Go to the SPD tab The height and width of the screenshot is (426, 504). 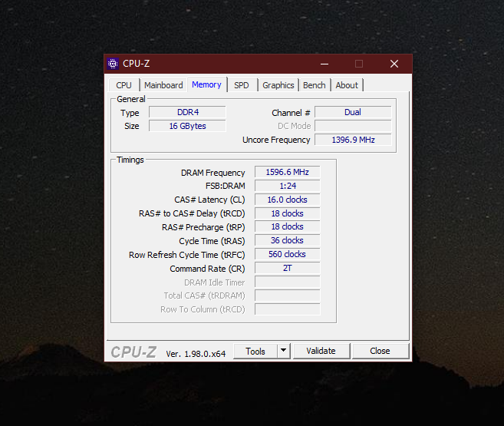click(242, 85)
